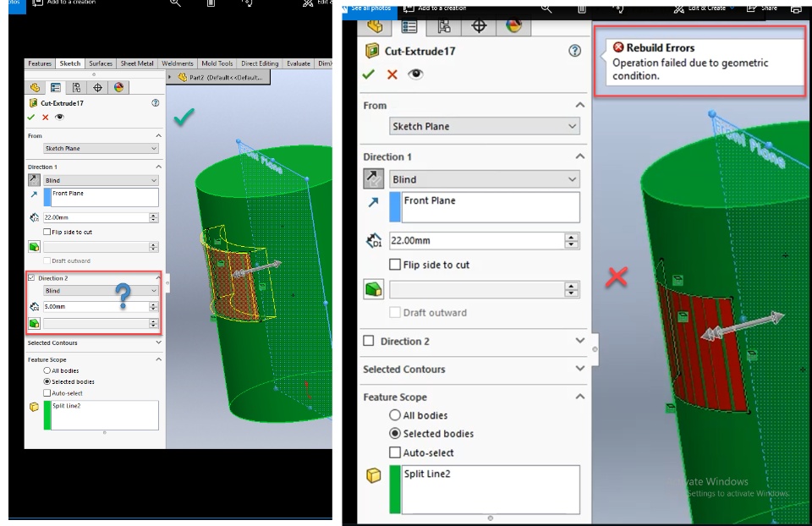Open ConfigurationManager tab icon in right screenshot
Viewport: 812px width, 526px height.
(x=444, y=26)
